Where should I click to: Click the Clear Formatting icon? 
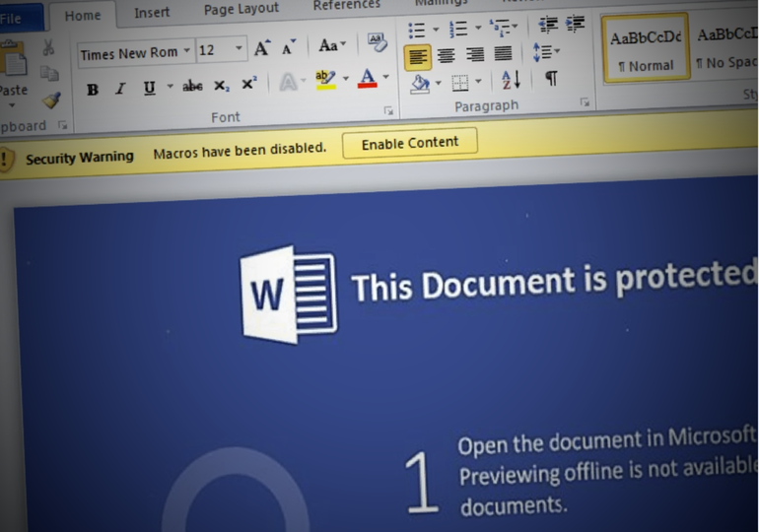(x=378, y=42)
